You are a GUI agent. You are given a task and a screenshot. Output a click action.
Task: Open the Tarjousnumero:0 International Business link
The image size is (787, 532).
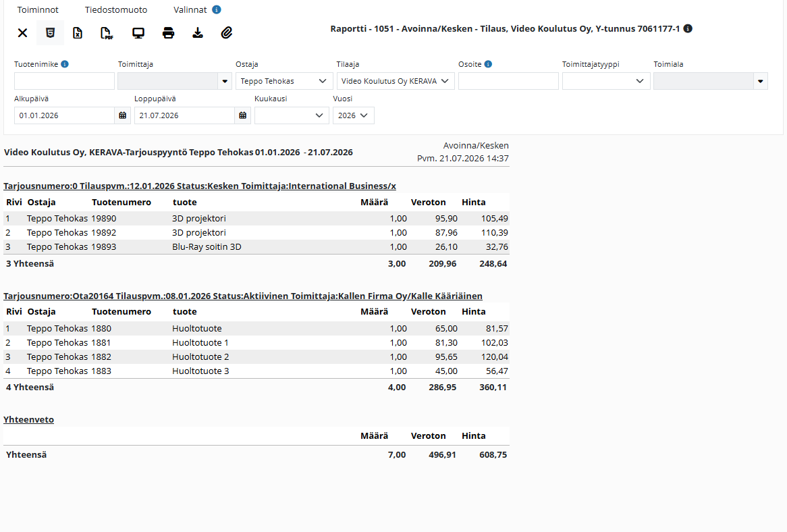click(x=200, y=186)
